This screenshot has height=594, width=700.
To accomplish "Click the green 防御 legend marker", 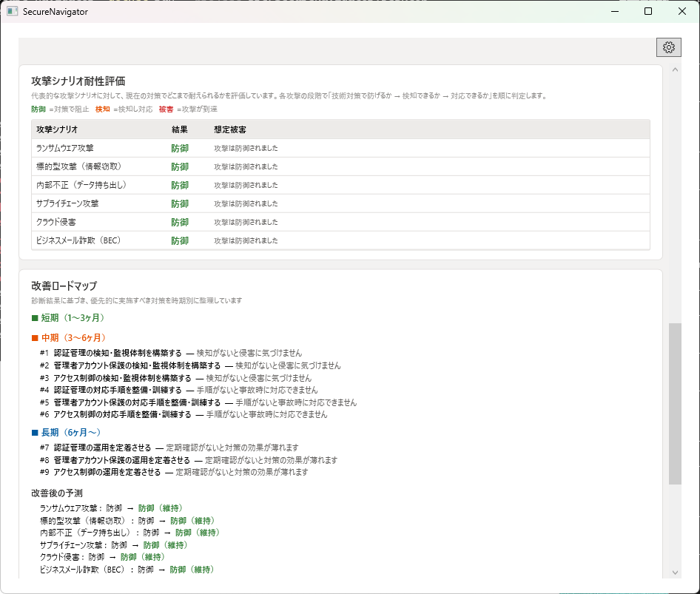I will (37, 107).
